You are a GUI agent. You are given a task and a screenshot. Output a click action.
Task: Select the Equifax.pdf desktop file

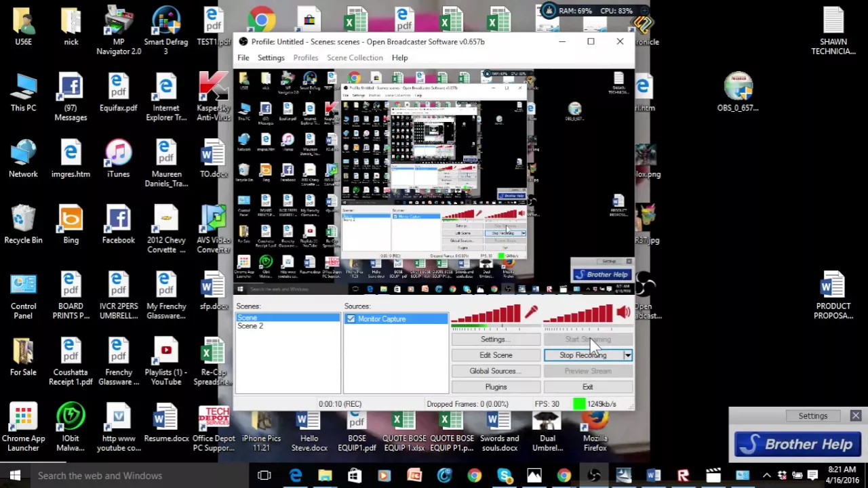click(118, 93)
